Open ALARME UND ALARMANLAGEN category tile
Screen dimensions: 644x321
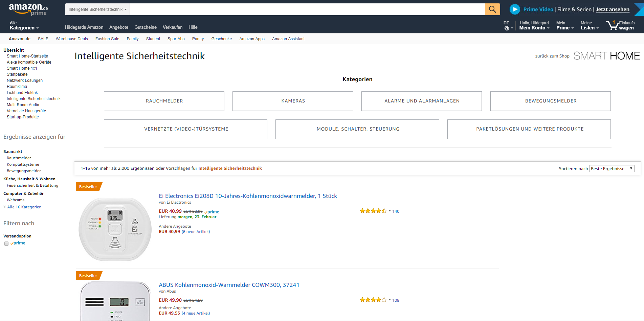(422, 101)
